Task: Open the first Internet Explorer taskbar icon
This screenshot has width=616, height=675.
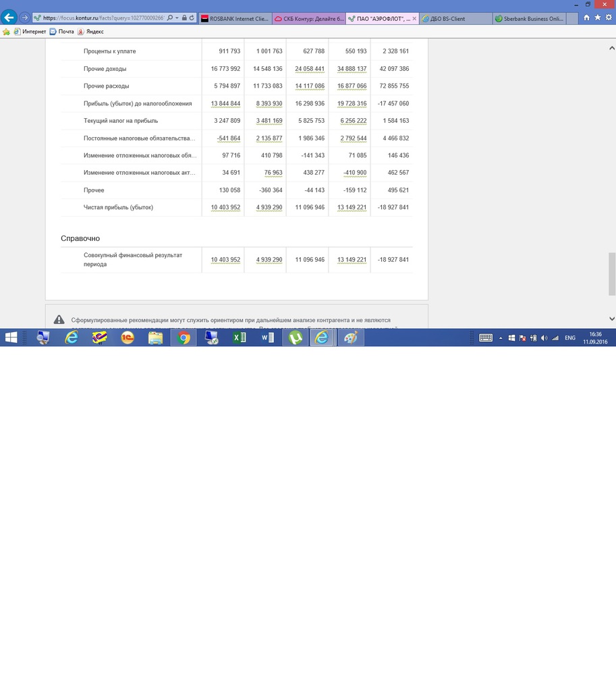Action: 71,338
